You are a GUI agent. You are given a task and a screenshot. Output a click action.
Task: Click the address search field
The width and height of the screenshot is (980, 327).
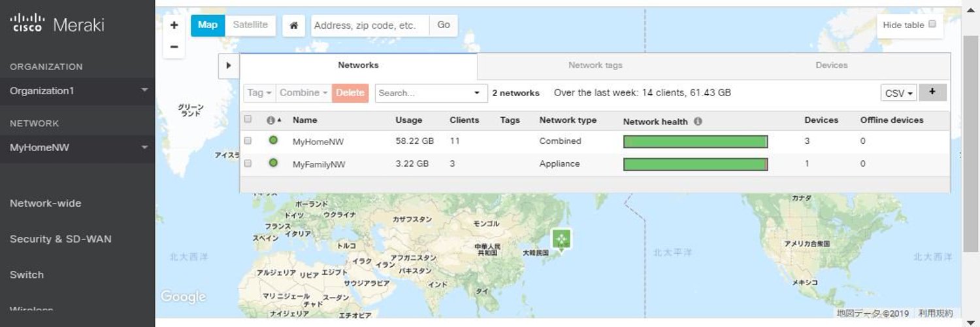pos(370,26)
